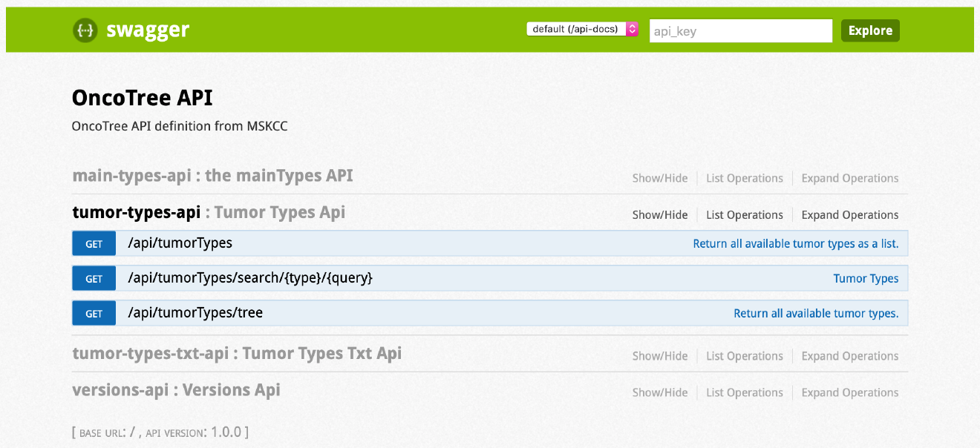Click the GET badge for /api/tumorTypes/tree
This screenshot has width=980, height=448.
[94, 313]
